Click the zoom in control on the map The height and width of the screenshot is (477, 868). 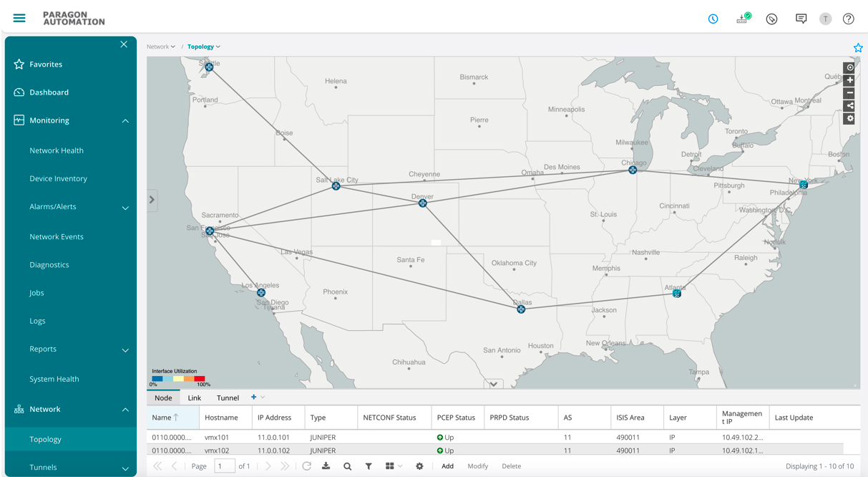click(x=849, y=79)
